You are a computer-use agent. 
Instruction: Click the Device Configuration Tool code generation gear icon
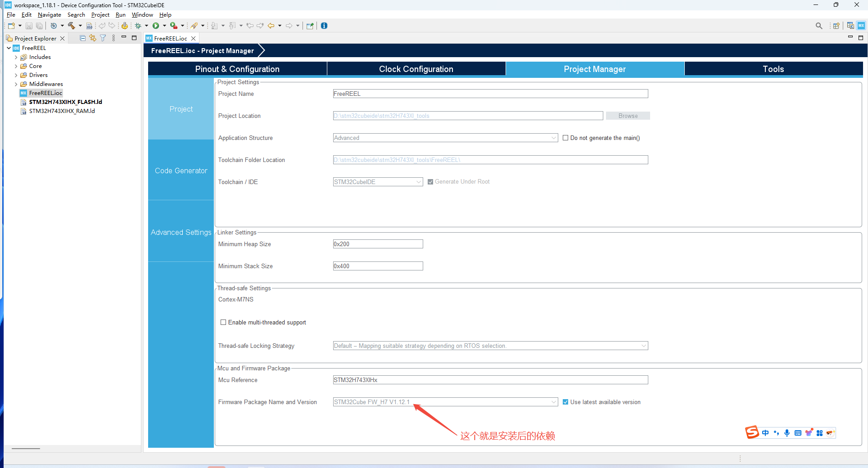pos(125,26)
